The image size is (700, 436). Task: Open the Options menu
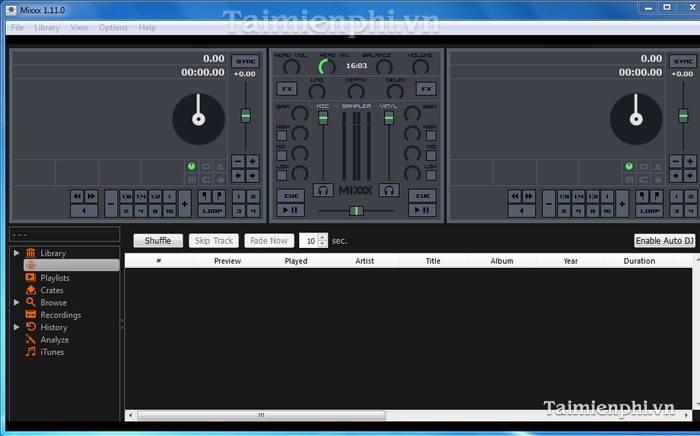[x=113, y=28]
